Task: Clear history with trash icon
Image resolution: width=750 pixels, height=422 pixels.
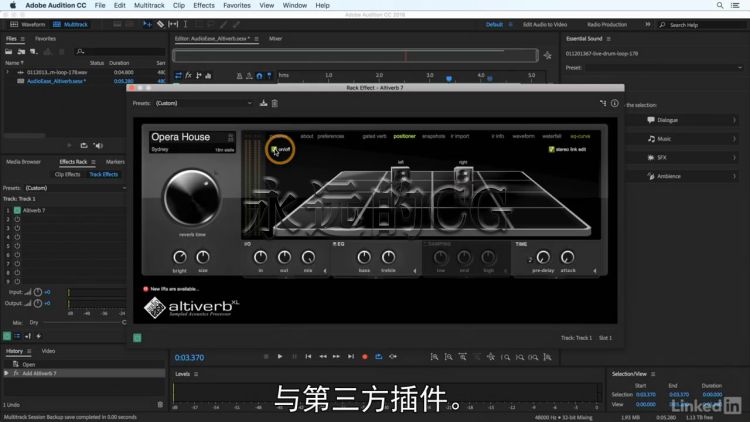Action: click(x=160, y=405)
